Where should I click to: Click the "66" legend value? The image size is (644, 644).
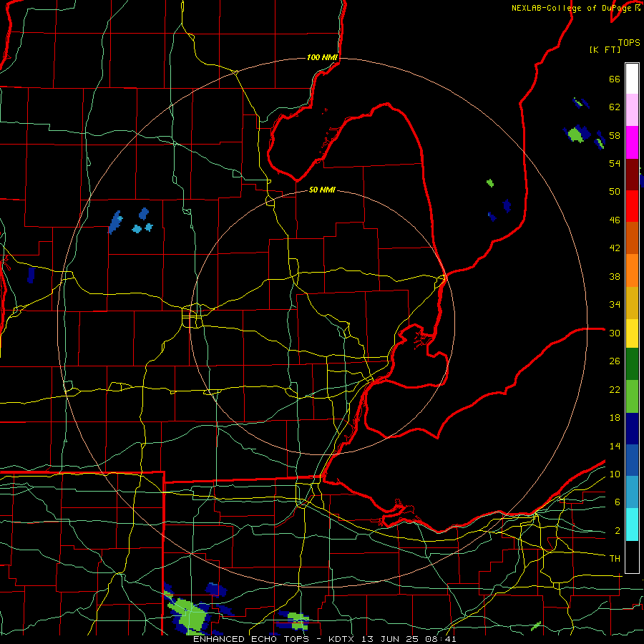(615, 79)
